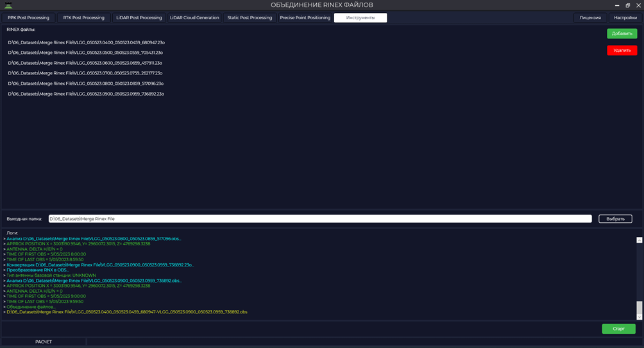Open the Лицензия page

point(590,18)
